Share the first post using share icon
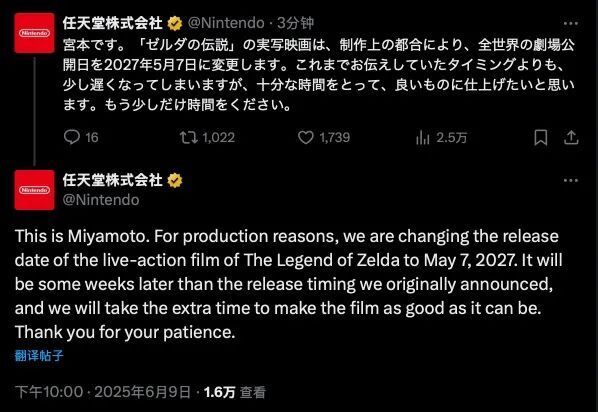598x412 pixels. tap(571, 137)
